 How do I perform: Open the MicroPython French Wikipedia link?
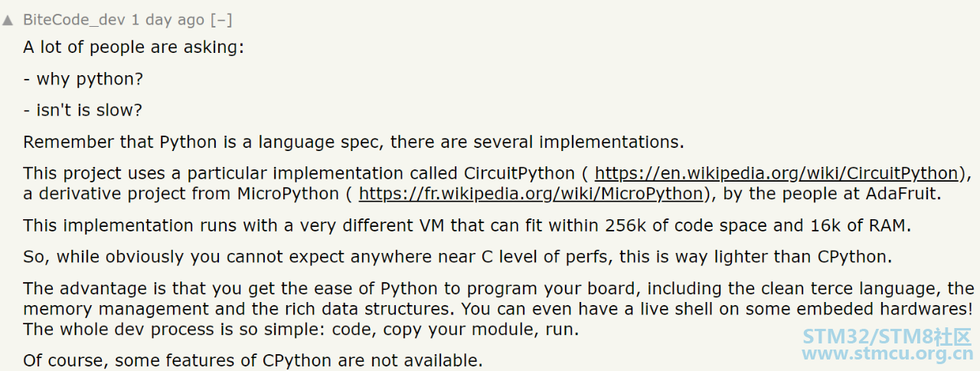coord(531,194)
